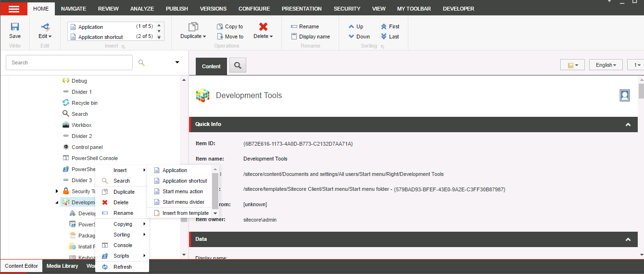Click the Item ID GUID value
This screenshot has width=644, height=274.
point(298,144)
